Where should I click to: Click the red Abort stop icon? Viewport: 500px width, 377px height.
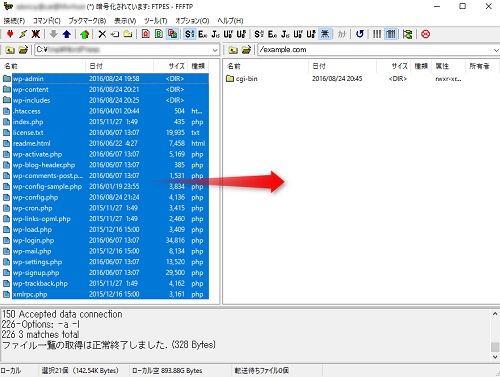tap(425, 34)
